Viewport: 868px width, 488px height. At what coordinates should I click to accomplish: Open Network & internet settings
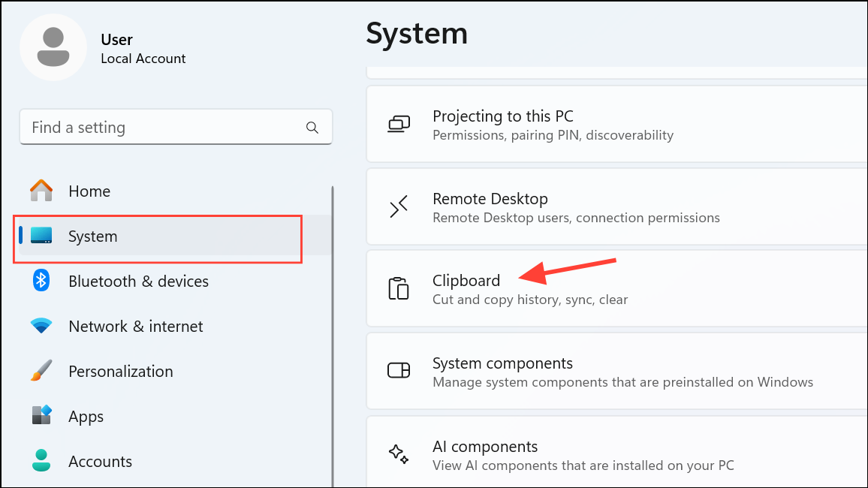[135, 327]
